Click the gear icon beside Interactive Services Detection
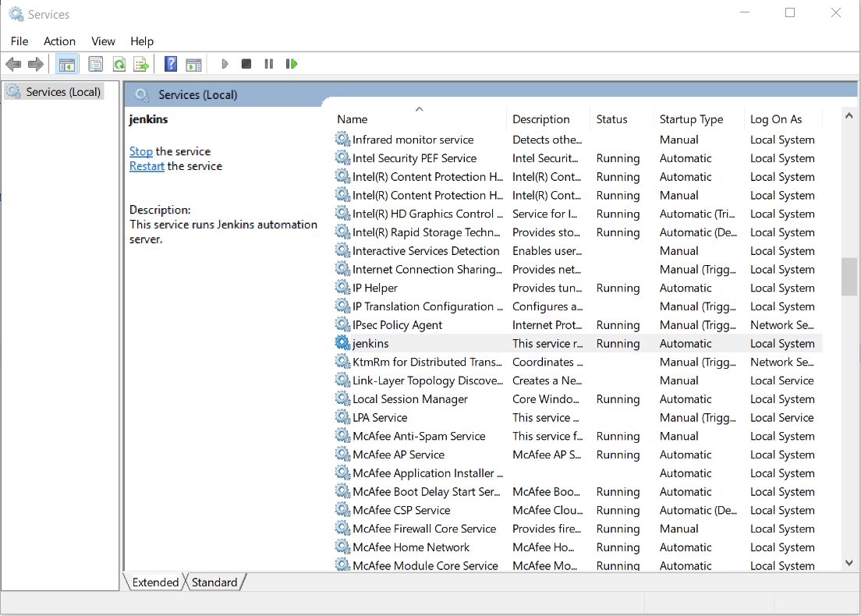 [342, 250]
